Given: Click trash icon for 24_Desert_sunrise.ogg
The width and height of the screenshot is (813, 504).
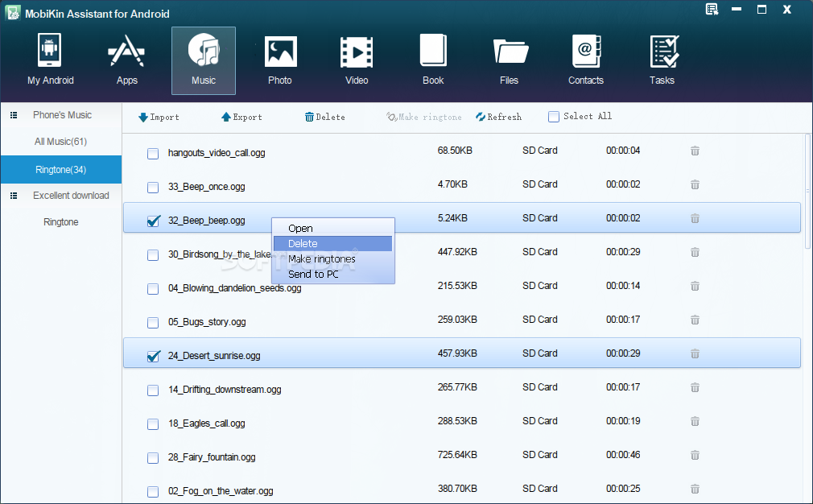Looking at the screenshot, I should (x=695, y=353).
